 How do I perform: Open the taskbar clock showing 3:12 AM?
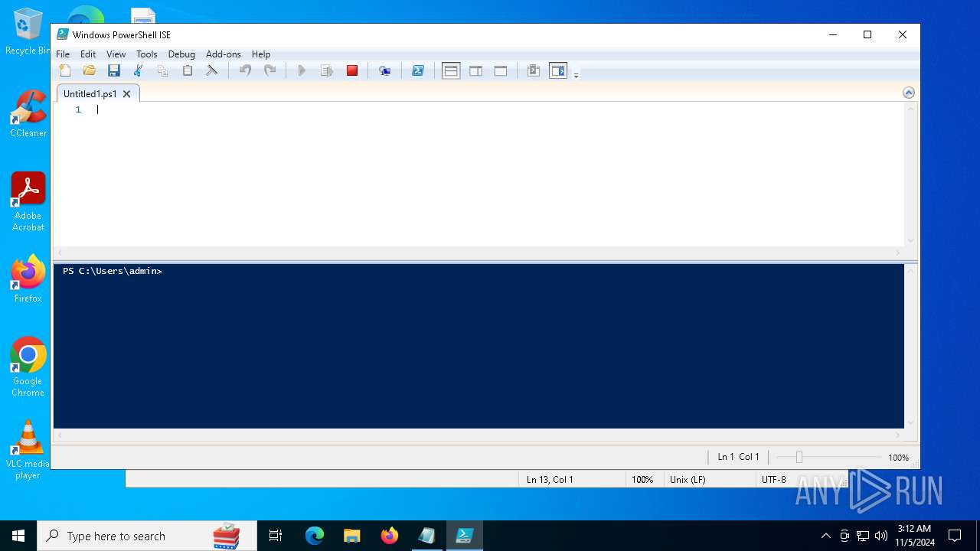[x=914, y=536]
